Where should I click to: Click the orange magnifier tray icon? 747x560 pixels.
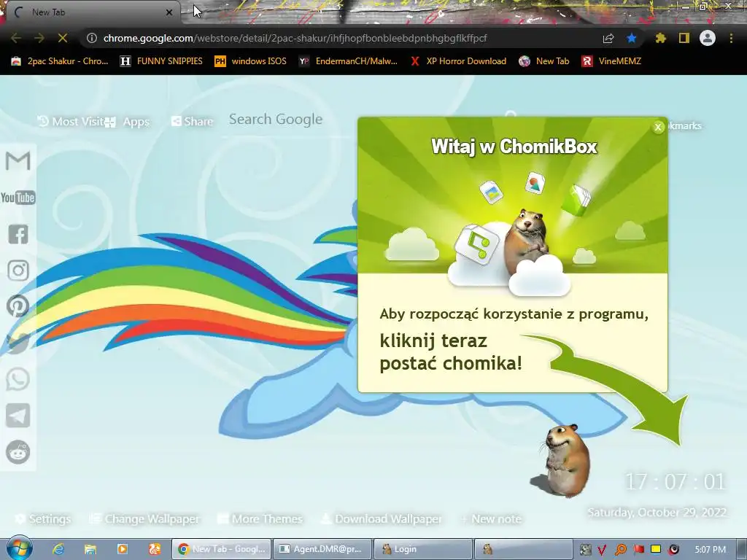620,550
